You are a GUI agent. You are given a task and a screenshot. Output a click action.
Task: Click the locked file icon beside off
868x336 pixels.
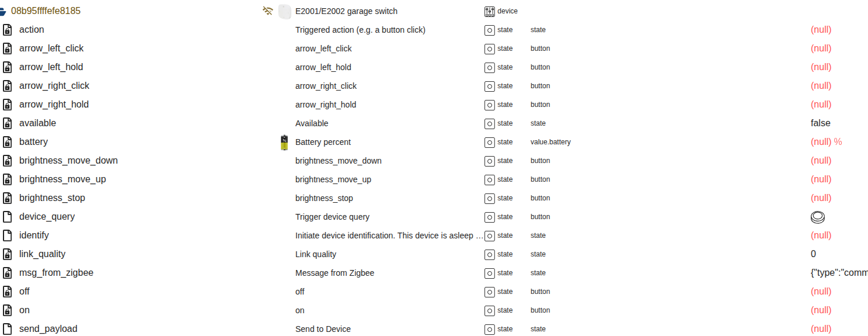[x=8, y=292]
